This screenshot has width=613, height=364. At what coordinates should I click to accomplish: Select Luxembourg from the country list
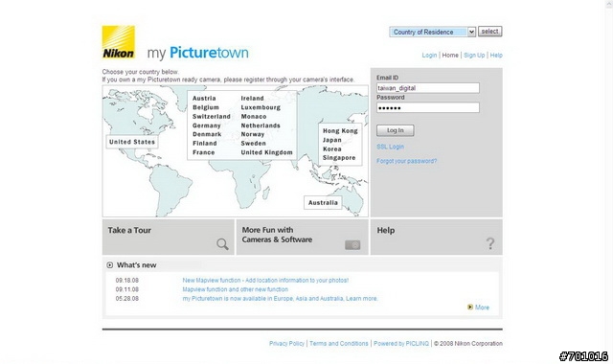(x=261, y=107)
